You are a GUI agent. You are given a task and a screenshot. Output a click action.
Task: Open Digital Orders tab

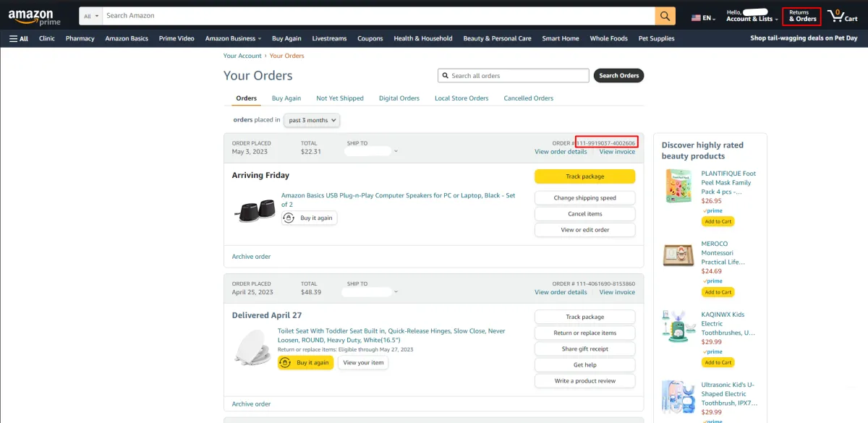point(399,98)
